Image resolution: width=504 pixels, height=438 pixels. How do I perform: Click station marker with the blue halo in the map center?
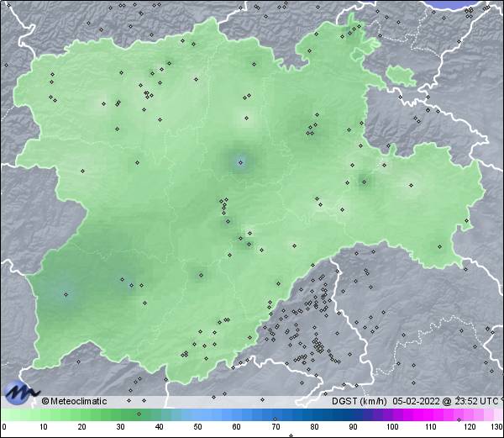pos(241,162)
